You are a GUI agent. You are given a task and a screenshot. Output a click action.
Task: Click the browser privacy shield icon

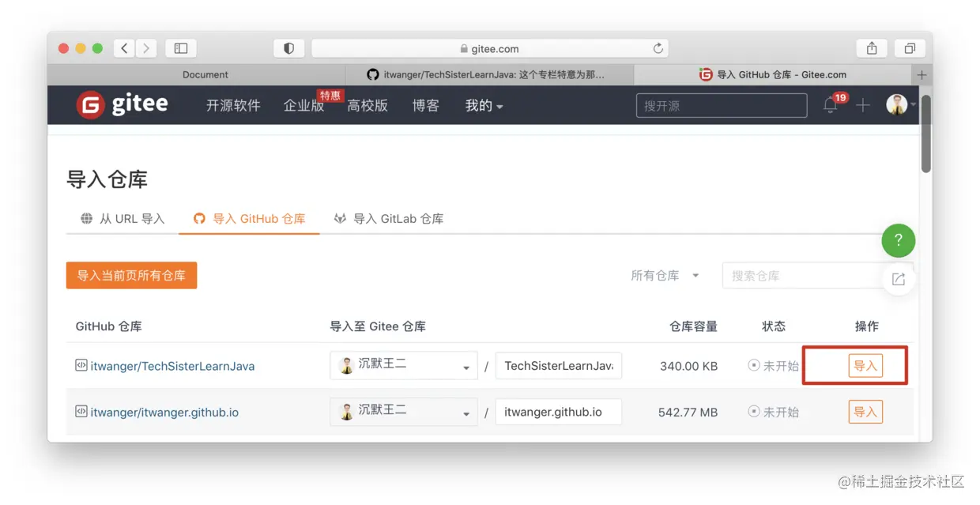coord(289,47)
